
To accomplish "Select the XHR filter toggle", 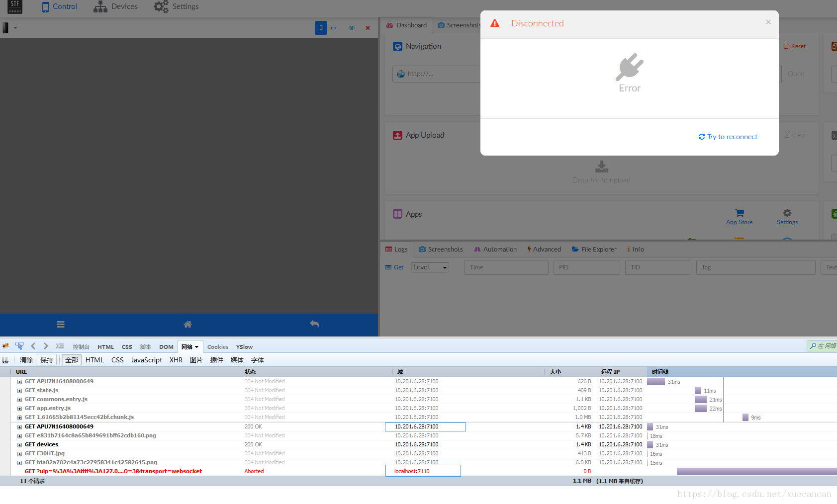I will coord(176,360).
